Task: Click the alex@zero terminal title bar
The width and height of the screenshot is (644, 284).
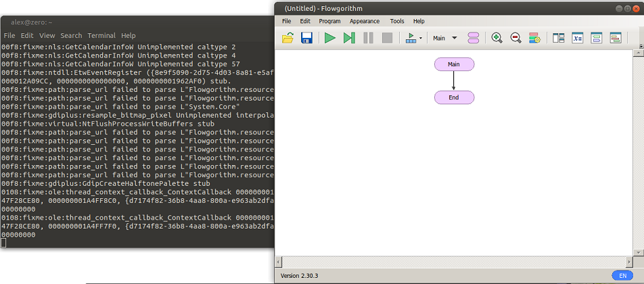Action: click(137, 22)
